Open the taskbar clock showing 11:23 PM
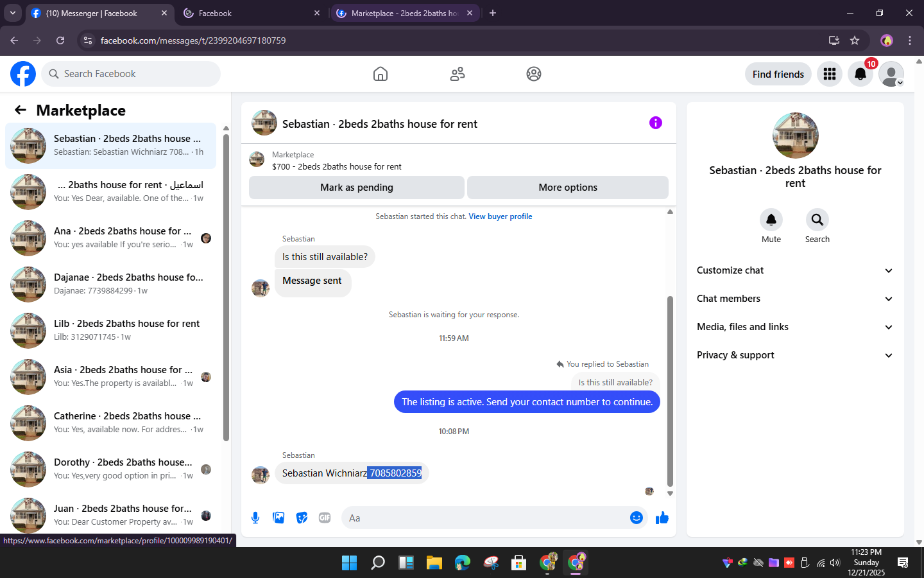Viewport: 924px width, 578px height. 866,562
